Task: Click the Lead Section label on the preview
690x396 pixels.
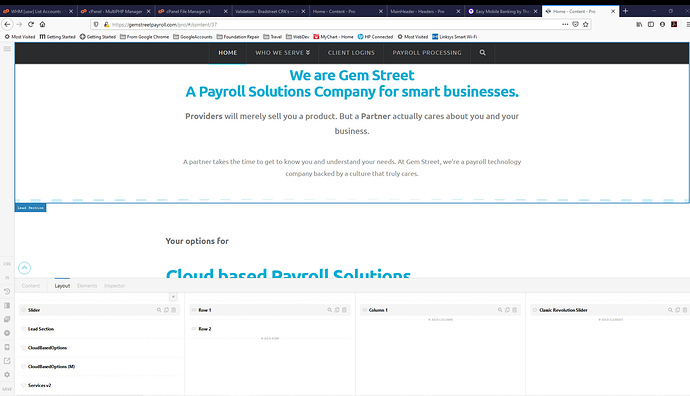Action: [x=30, y=208]
